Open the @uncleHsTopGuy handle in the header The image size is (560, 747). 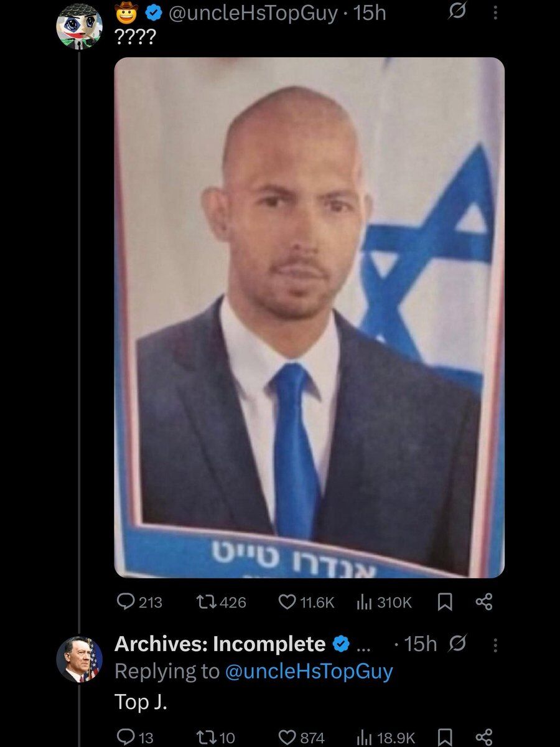(251, 12)
